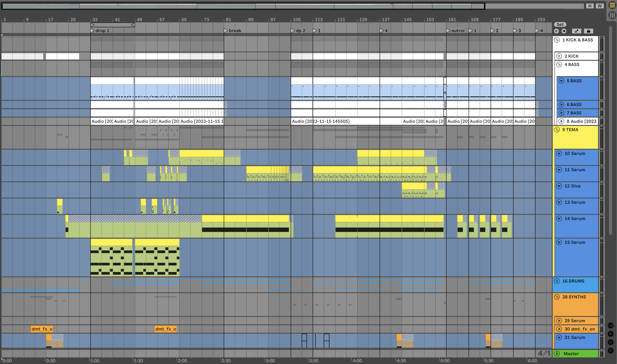617x364 pixels.
Task: Click level meter of 9 TEMA group
Action: [x=602, y=137]
